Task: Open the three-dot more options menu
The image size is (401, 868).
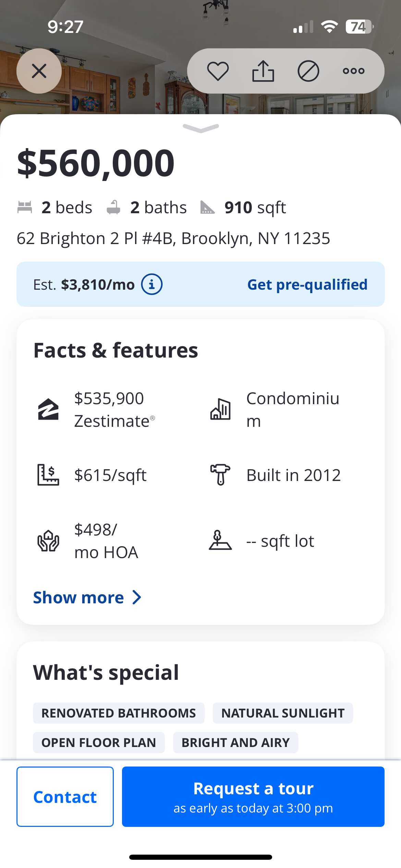Action: point(353,71)
